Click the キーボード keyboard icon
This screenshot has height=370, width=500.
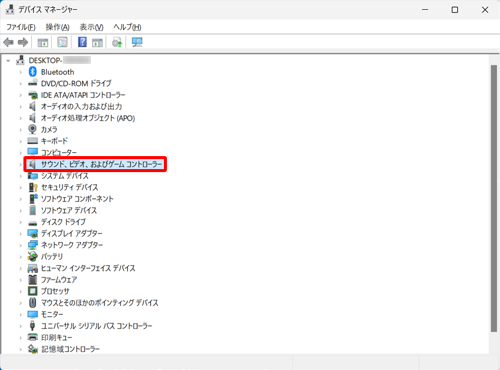[x=33, y=141]
